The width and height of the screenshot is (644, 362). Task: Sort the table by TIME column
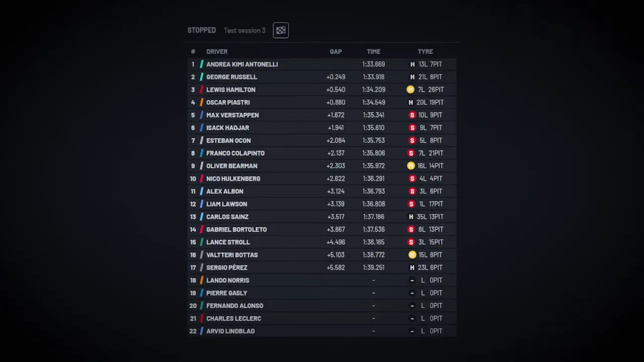tap(373, 51)
